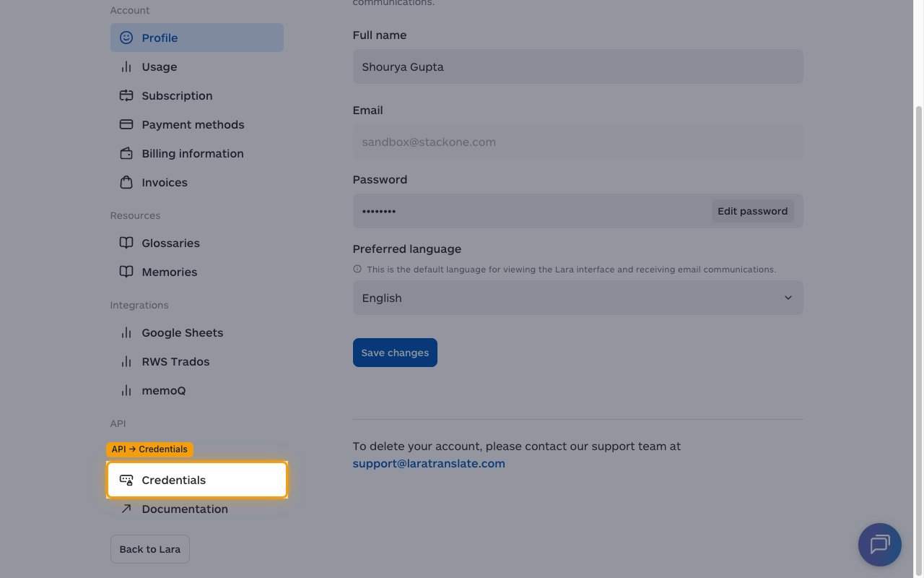
Task: Open API Credentials page
Action: pos(197,480)
